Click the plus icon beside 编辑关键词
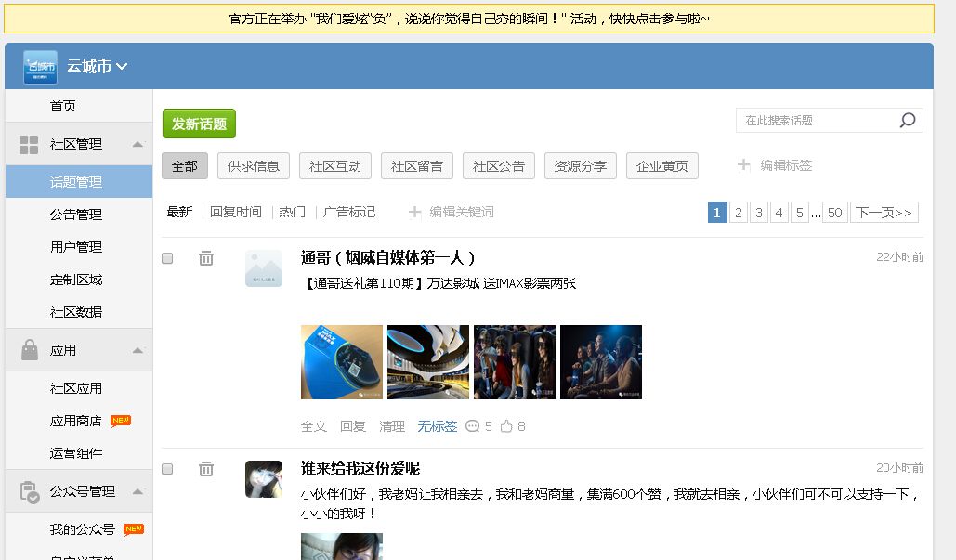Image resolution: width=956 pixels, height=560 pixels. pyautogui.click(x=414, y=212)
